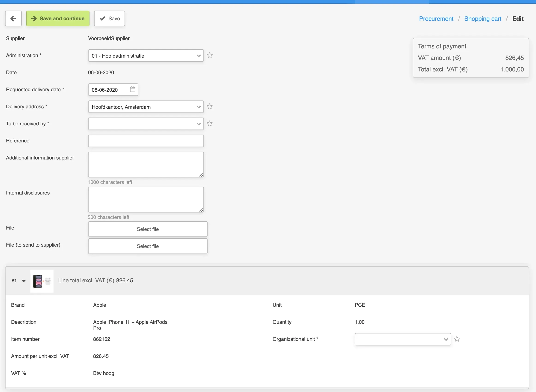Image resolution: width=536 pixels, height=392 pixels.
Task: Collapse line item #1 with the arrow
Action: click(24, 281)
